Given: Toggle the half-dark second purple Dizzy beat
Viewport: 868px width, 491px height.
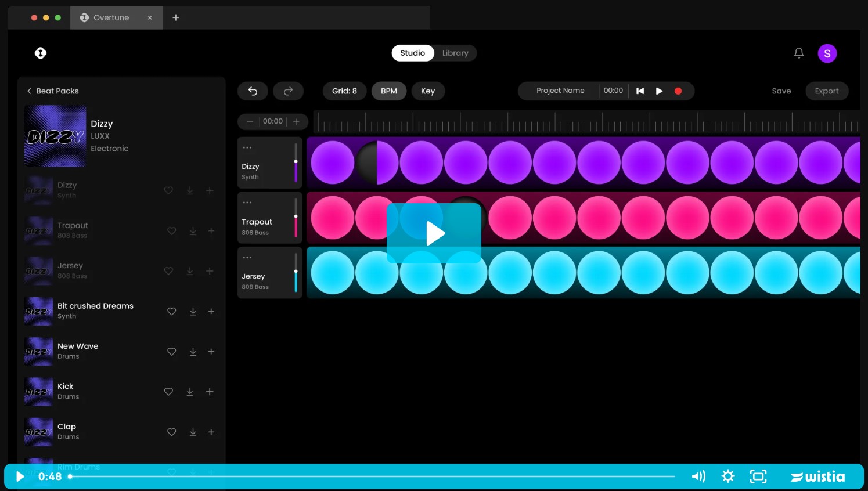Looking at the screenshot, I should tap(377, 163).
